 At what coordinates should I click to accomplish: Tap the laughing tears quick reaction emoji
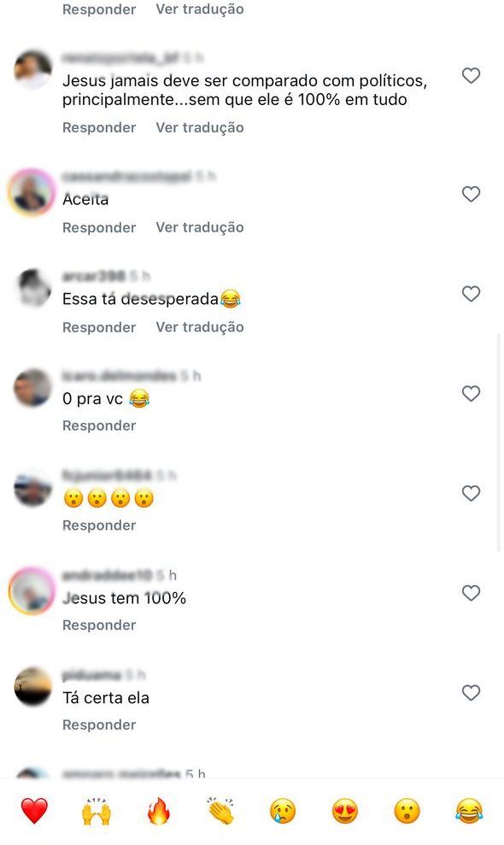(x=469, y=811)
